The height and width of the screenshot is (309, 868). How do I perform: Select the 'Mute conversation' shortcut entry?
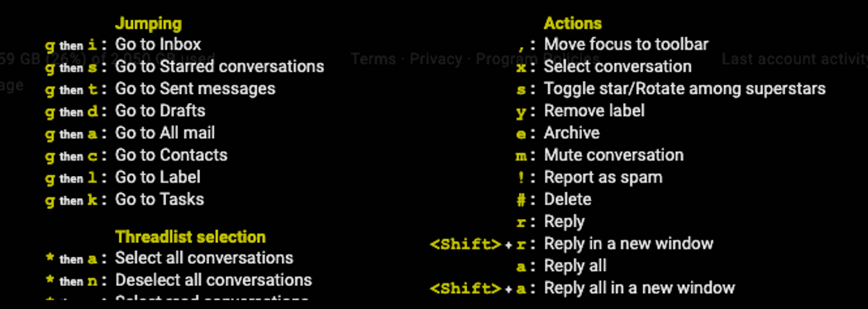tap(614, 154)
